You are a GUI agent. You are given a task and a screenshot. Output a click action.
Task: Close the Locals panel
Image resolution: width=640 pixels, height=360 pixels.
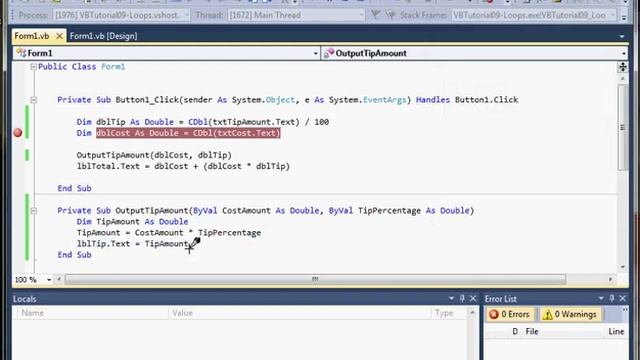473,298
